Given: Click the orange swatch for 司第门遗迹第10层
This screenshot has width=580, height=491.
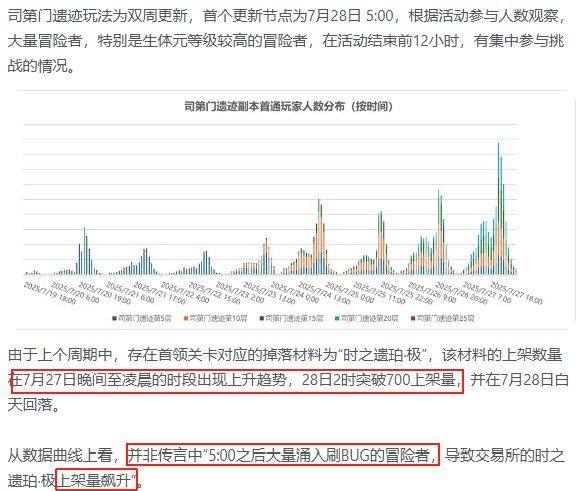Looking at the screenshot, I should tap(186, 318).
